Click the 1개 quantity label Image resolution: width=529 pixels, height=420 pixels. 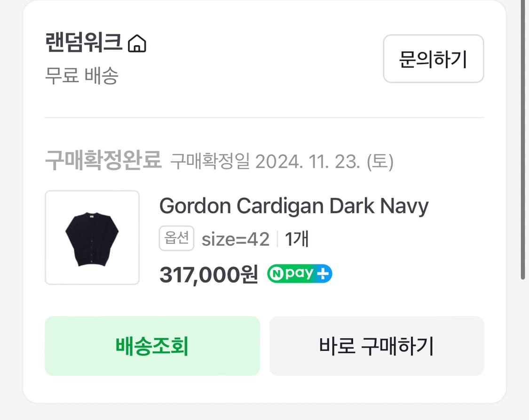[297, 240]
